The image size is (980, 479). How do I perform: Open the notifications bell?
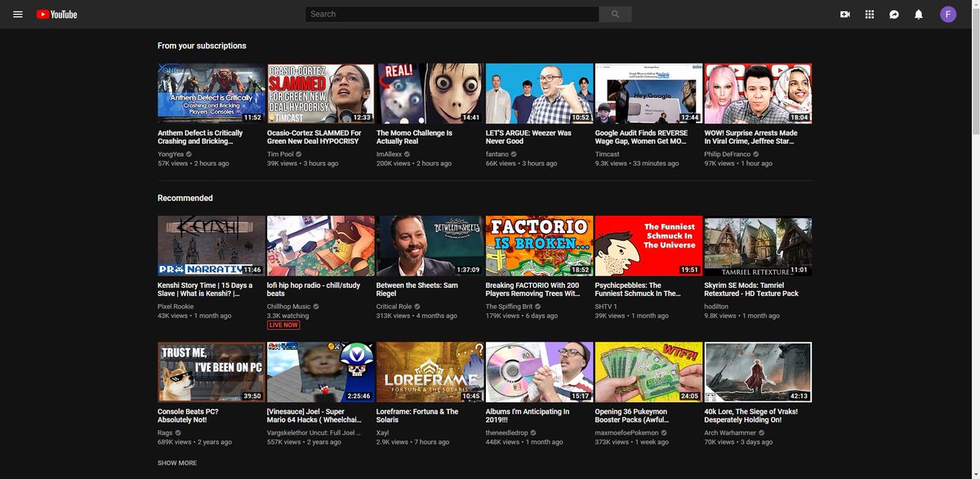tap(919, 14)
